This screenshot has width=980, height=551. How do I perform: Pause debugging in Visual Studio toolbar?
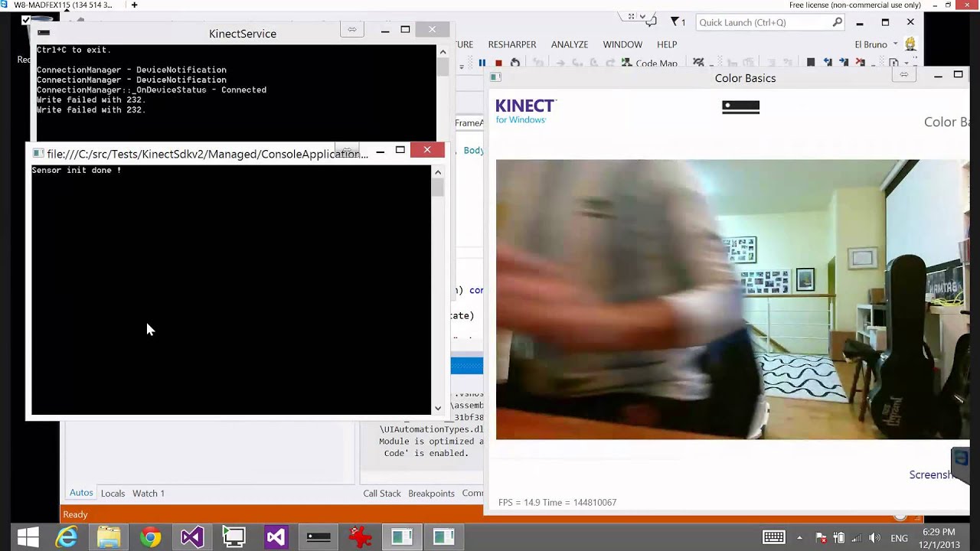click(482, 63)
